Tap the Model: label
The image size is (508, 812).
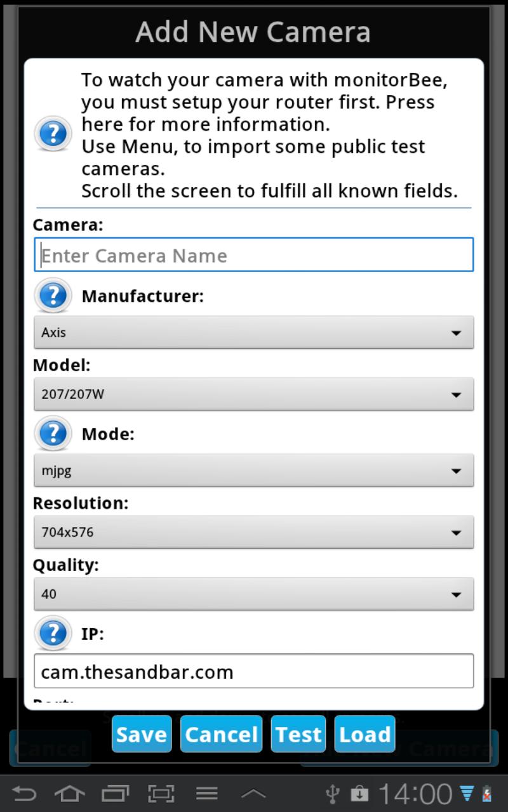click(62, 365)
